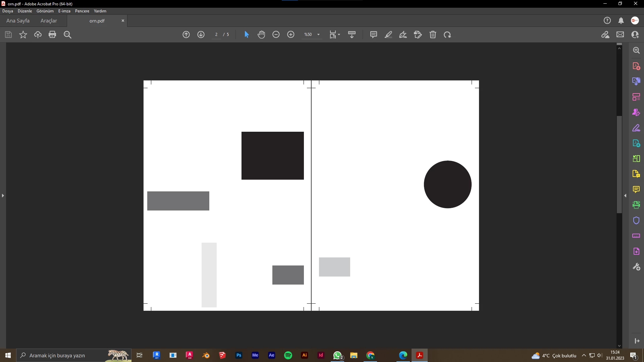Image resolution: width=644 pixels, height=362 pixels.
Task: Go to next page arrow
Action: tap(201, 35)
